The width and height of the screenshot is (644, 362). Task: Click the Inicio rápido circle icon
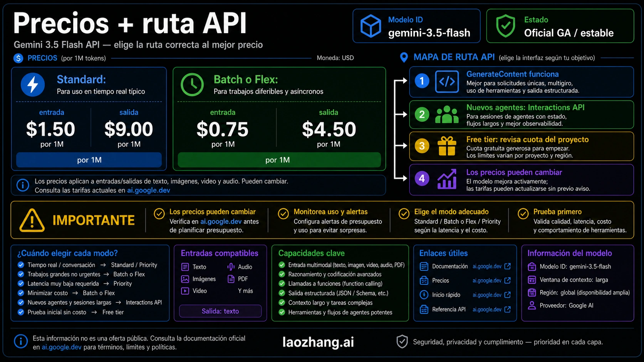pyautogui.click(x=424, y=295)
